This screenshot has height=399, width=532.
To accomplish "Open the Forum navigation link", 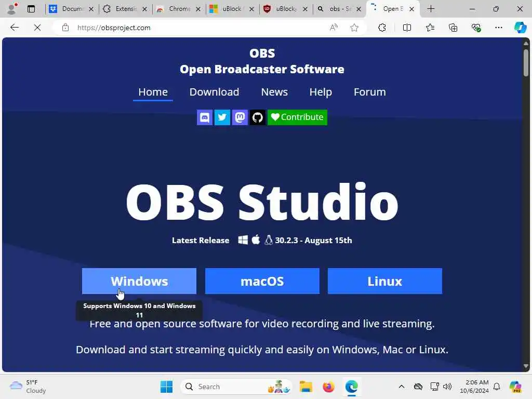I will point(370,92).
